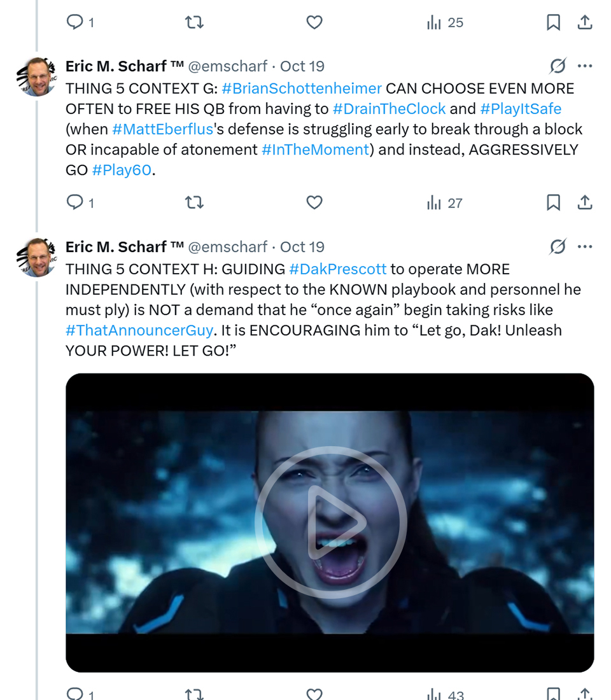Repost the THING 5 CONTEXT G tweet
Viewport: 611px width, 700px height.
click(194, 203)
